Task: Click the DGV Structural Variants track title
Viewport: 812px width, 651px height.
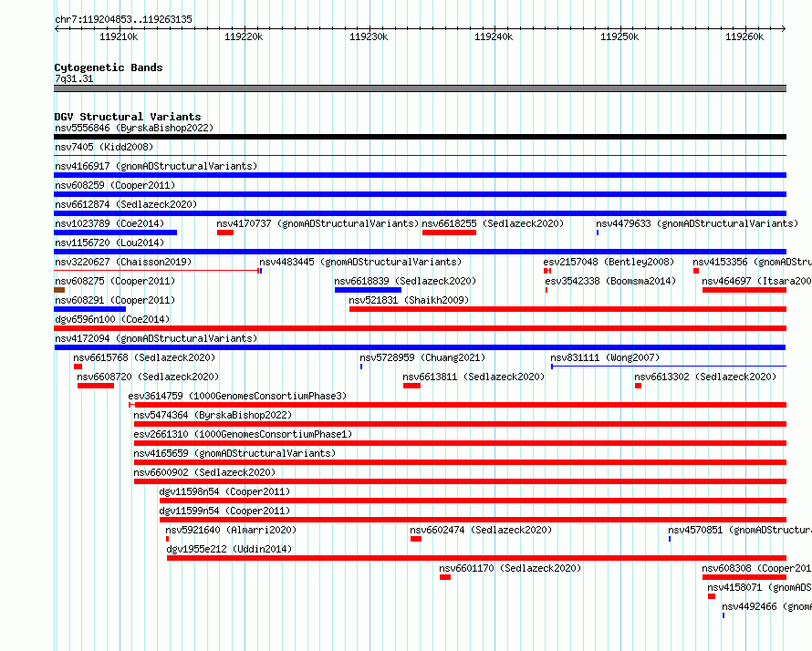Action: point(128,117)
